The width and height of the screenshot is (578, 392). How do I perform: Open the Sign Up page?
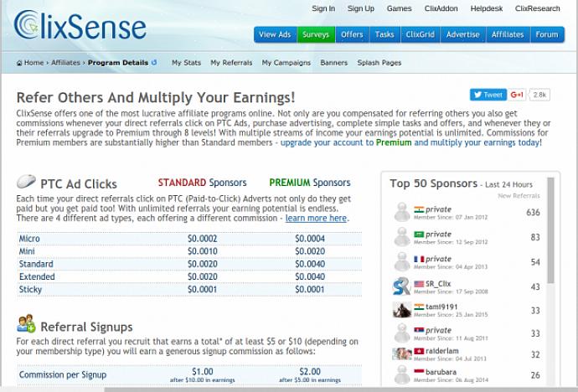click(360, 8)
